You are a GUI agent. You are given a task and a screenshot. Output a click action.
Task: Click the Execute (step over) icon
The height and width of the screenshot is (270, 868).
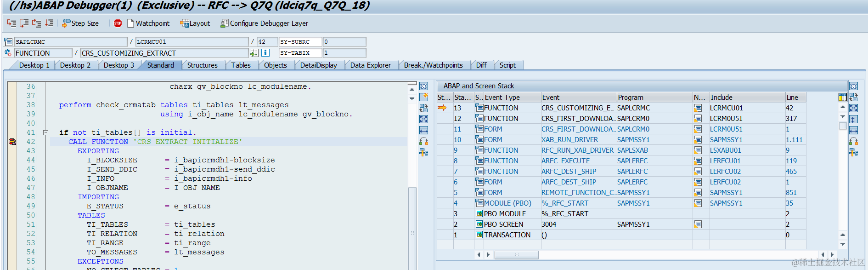[24, 23]
